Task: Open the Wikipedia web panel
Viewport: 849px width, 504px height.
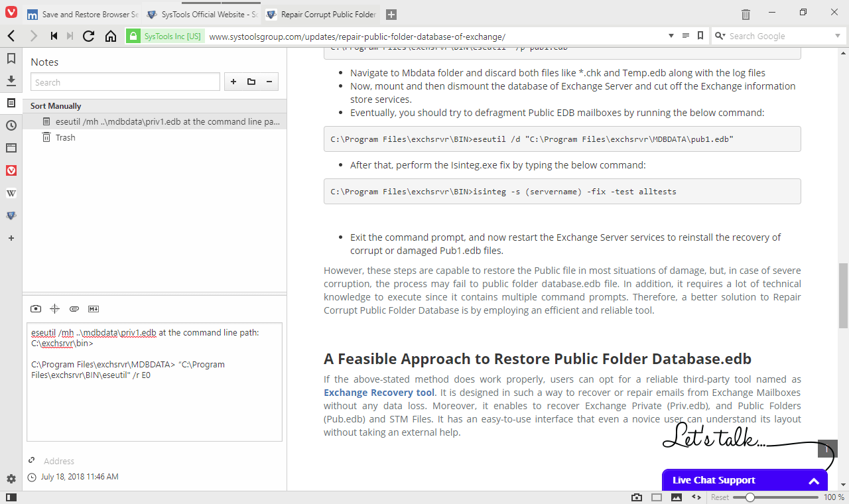Action: (11, 193)
